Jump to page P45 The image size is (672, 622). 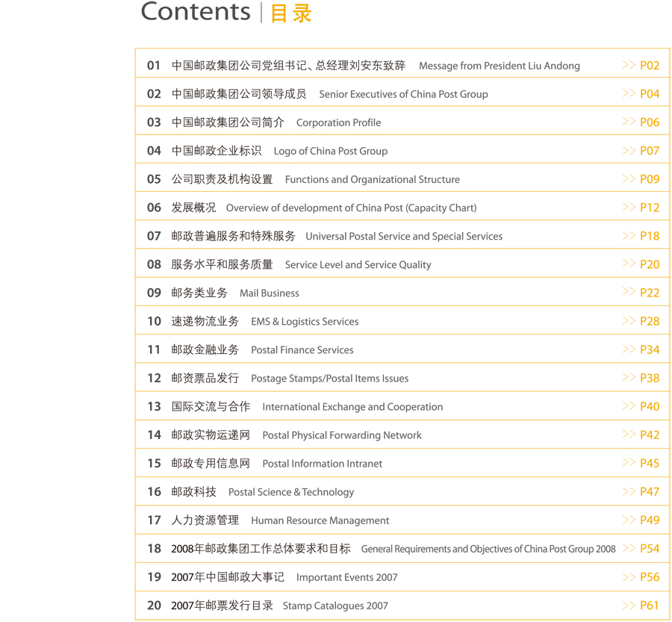pos(650,464)
